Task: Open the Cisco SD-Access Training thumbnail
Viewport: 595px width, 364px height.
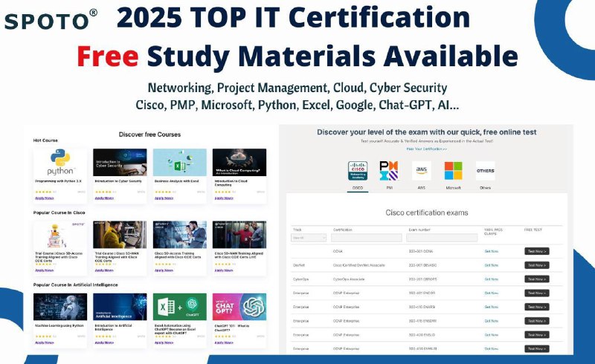Action: pos(180,235)
